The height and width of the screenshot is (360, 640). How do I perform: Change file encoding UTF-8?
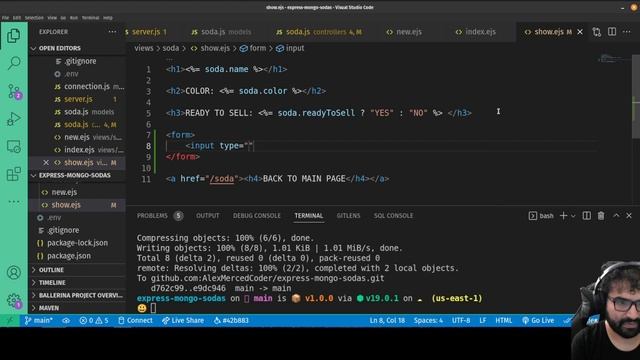pos(461,320)
